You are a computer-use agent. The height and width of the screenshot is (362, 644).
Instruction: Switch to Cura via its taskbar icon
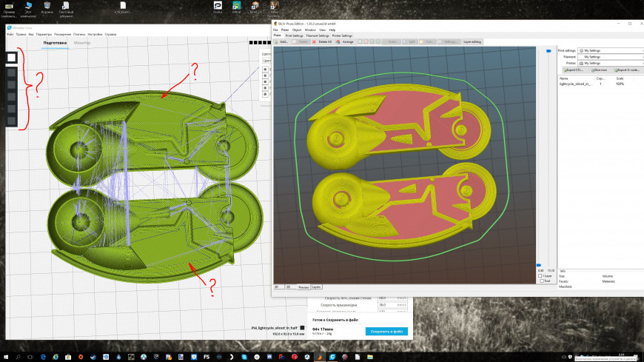pos(332,357)
